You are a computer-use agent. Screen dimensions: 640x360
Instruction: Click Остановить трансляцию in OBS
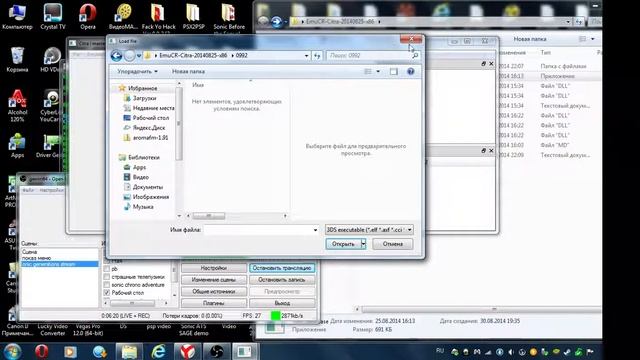(x=282, y=268)
